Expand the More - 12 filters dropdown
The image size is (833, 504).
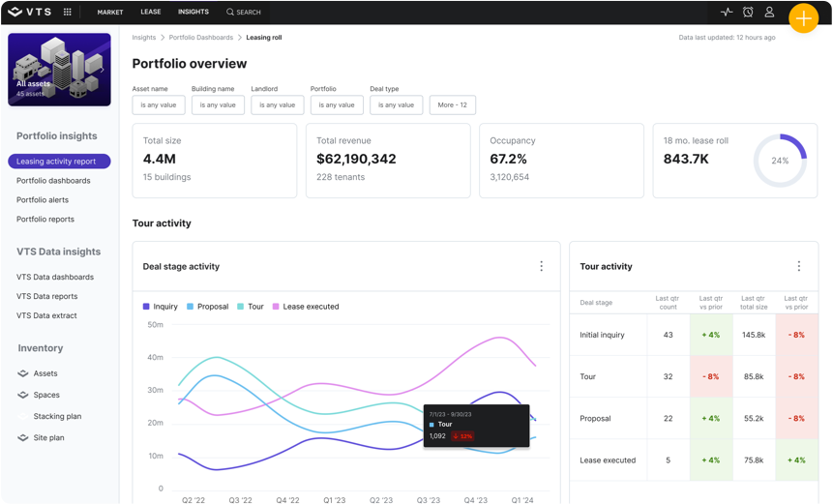(x=452, y=104)
